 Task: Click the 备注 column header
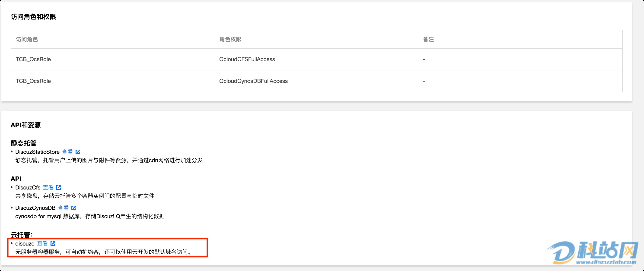428,39
